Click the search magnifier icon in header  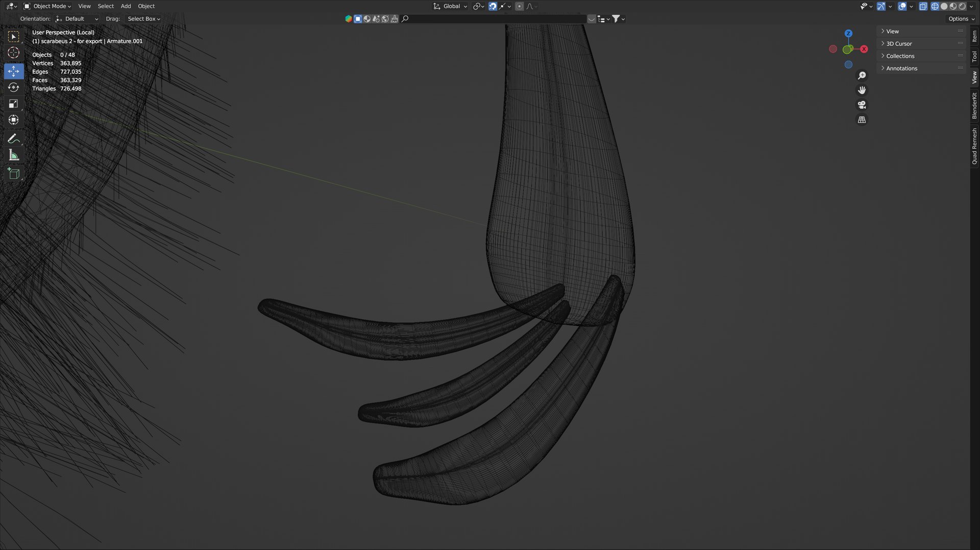[x=405, y=19]
